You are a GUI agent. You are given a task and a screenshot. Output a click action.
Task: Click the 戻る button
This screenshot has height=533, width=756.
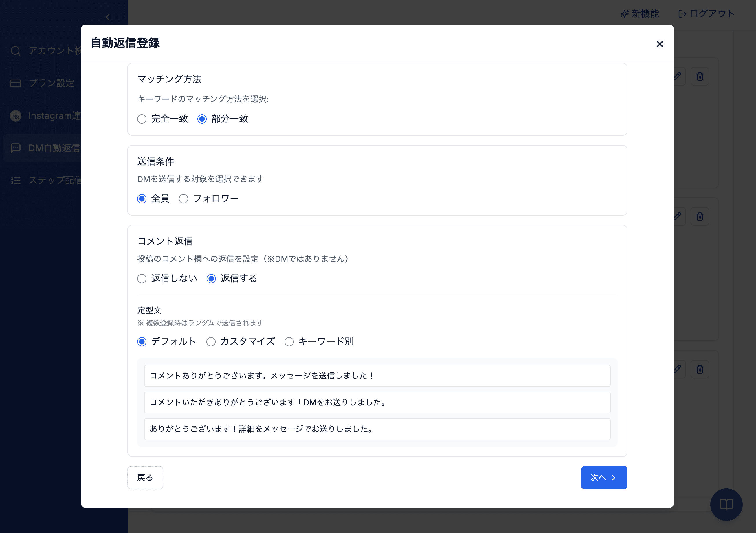tap(145, 477)
